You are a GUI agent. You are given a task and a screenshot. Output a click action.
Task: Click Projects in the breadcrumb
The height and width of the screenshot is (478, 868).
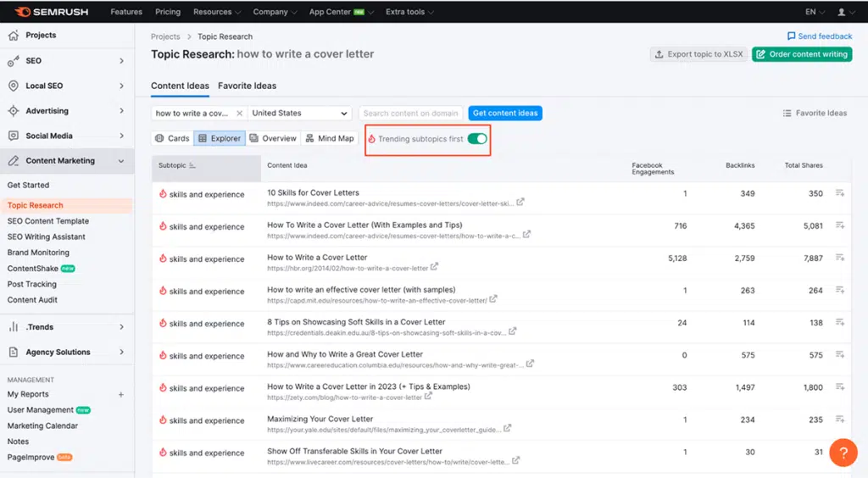tap(165, 36)
